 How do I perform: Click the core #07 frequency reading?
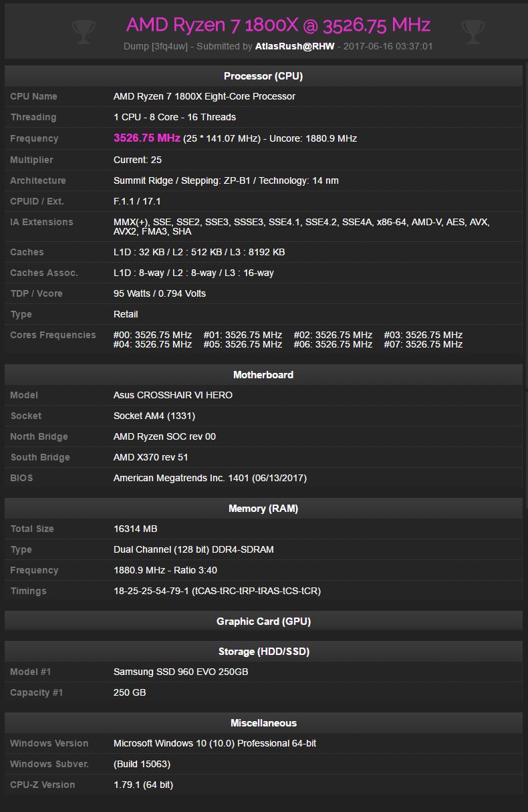[423, 344]
